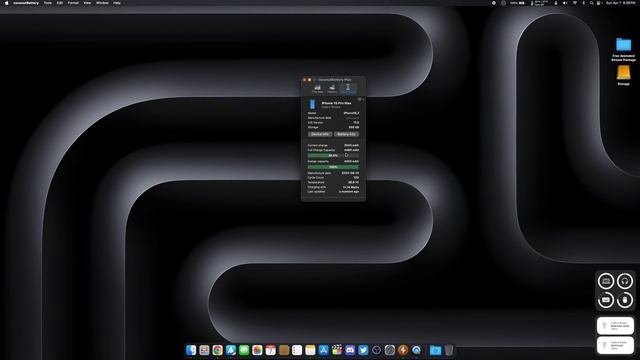640x360 pixels.
Task: Click the iPhone 15 Pro Max device name
Action: tap(336, 103)
